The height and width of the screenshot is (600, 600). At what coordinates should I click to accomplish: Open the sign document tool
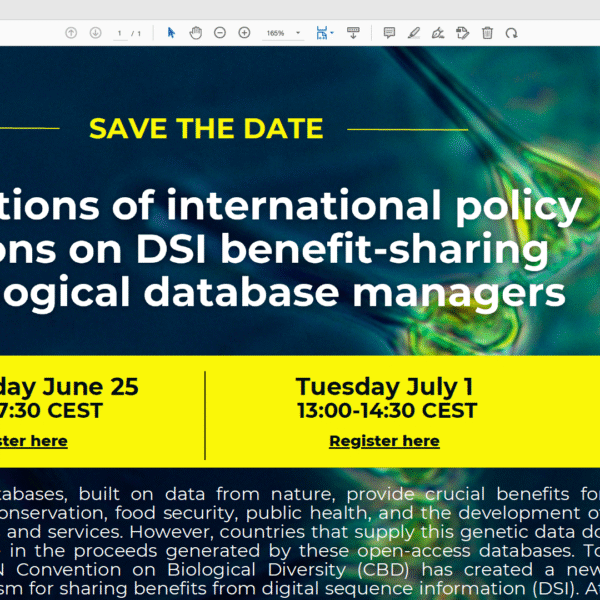[438, 33]
